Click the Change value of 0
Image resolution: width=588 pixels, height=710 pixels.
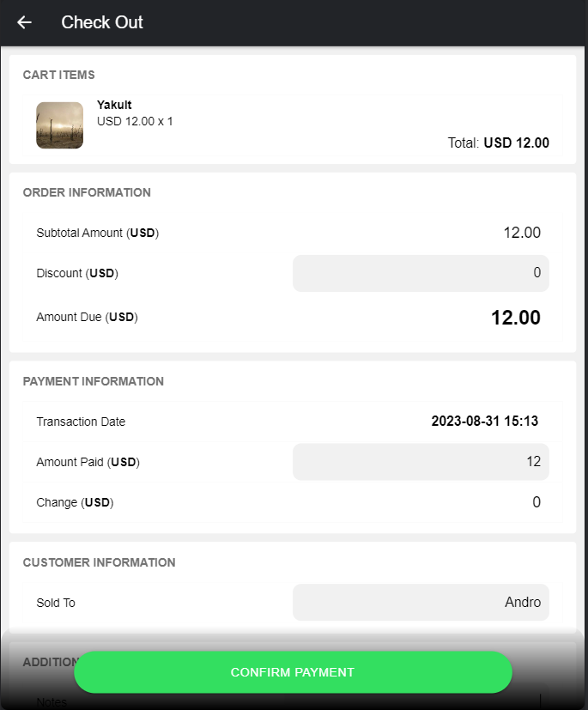(536, 502)
